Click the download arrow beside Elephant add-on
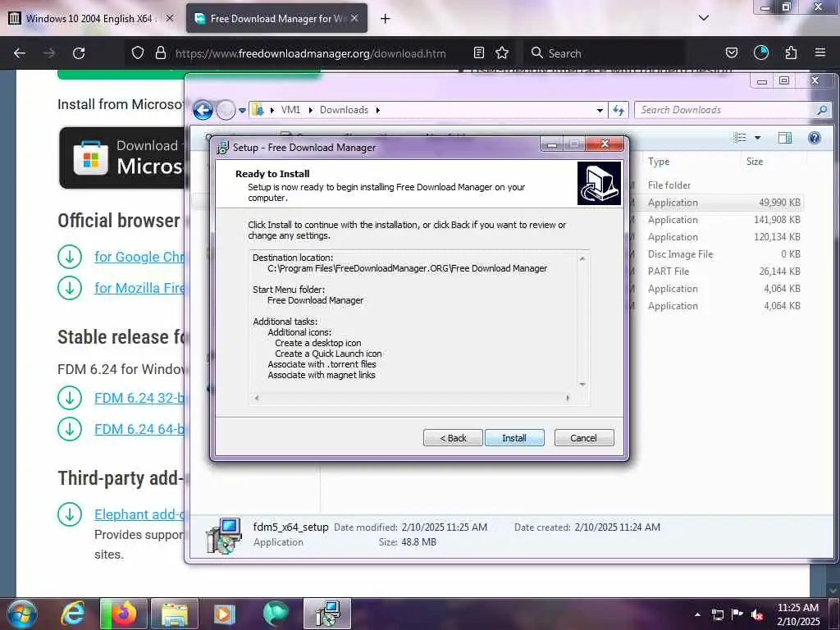 pos(70,514)
